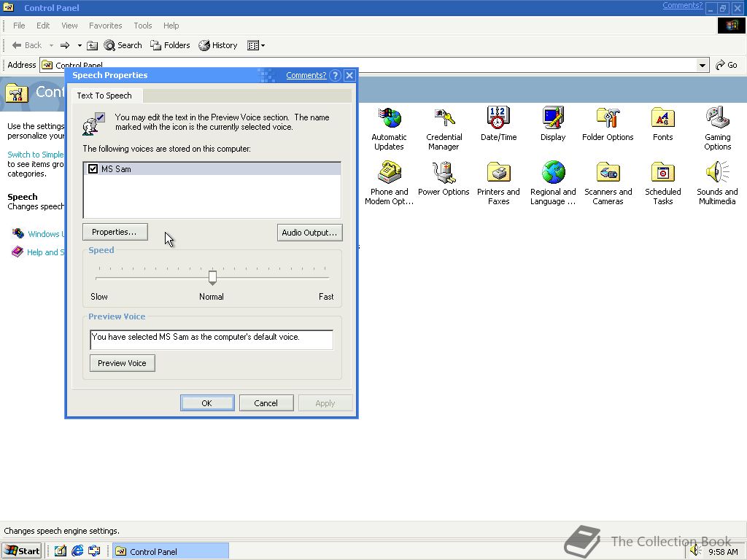Click the Up folder toolbar icon
The height and width of the screenshot is (560, 747).
93,45
